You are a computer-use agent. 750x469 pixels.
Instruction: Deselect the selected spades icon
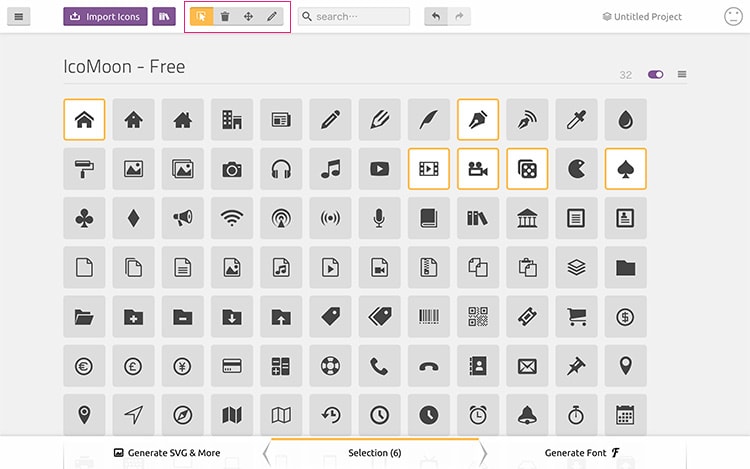[x=626, y=169]
